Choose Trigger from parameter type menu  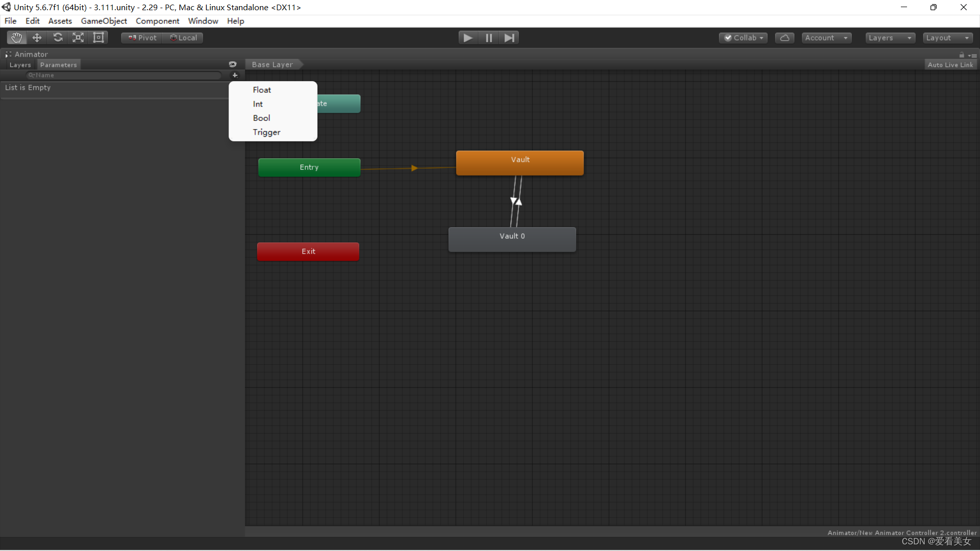click(266, 132)
